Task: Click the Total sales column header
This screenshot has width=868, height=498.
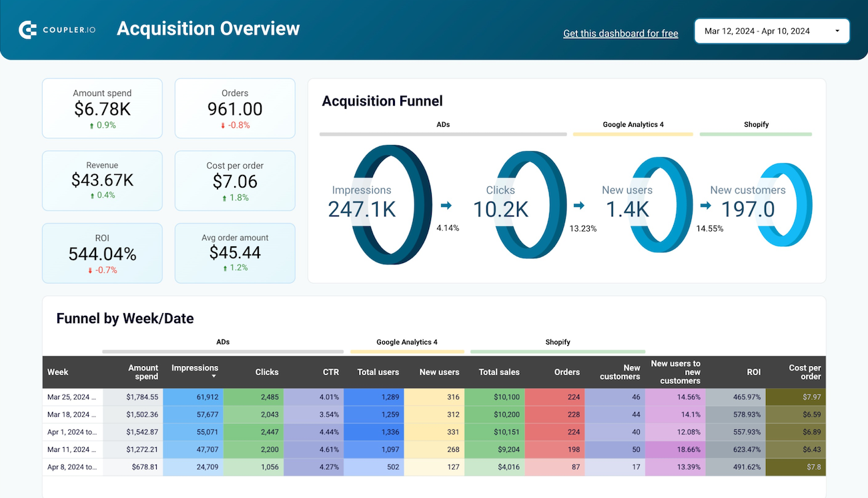Action: pyautogui.click(x=499, y=372)
